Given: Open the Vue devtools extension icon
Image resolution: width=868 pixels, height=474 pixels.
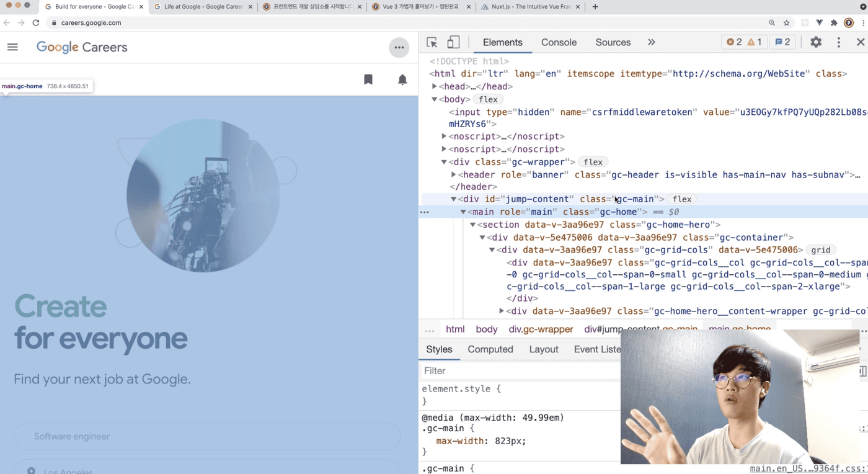Looking at the screenshot, I should (x=820, y=22).
